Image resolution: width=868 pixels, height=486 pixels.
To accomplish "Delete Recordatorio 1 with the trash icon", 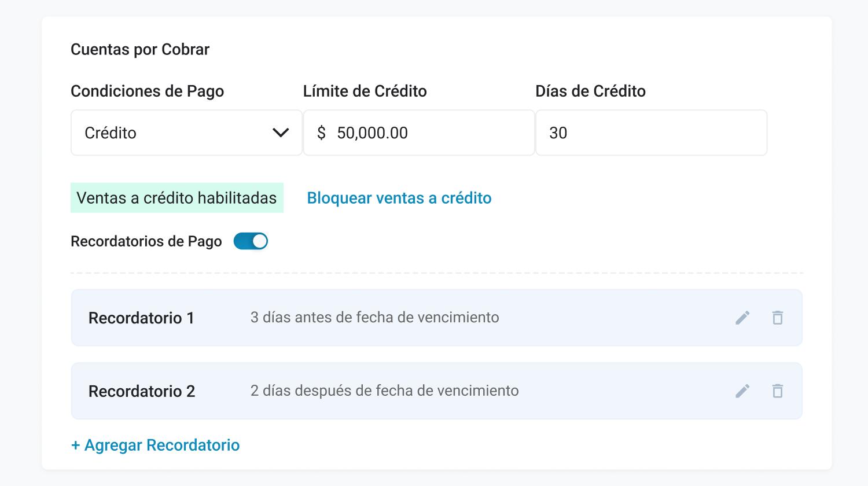I will click(x=778, y=318).
